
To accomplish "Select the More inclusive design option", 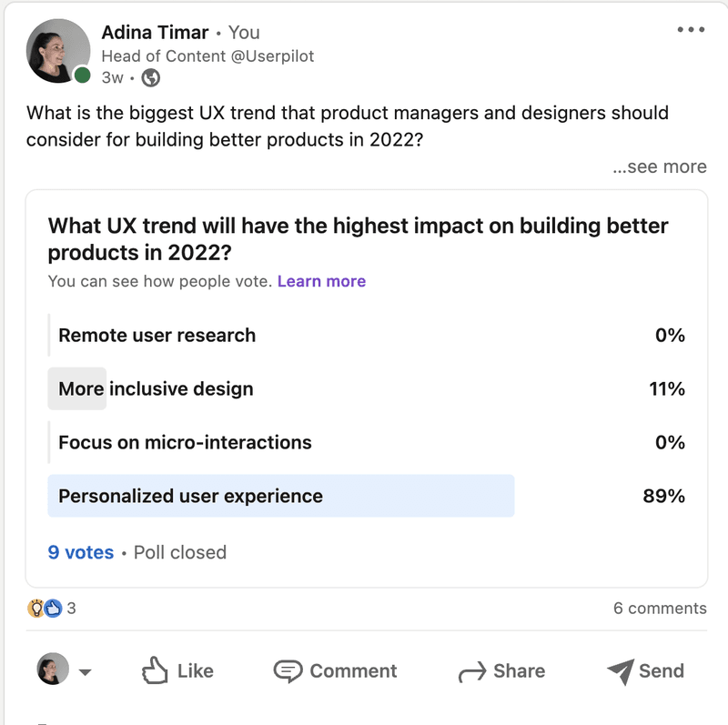I will point(156,388).
